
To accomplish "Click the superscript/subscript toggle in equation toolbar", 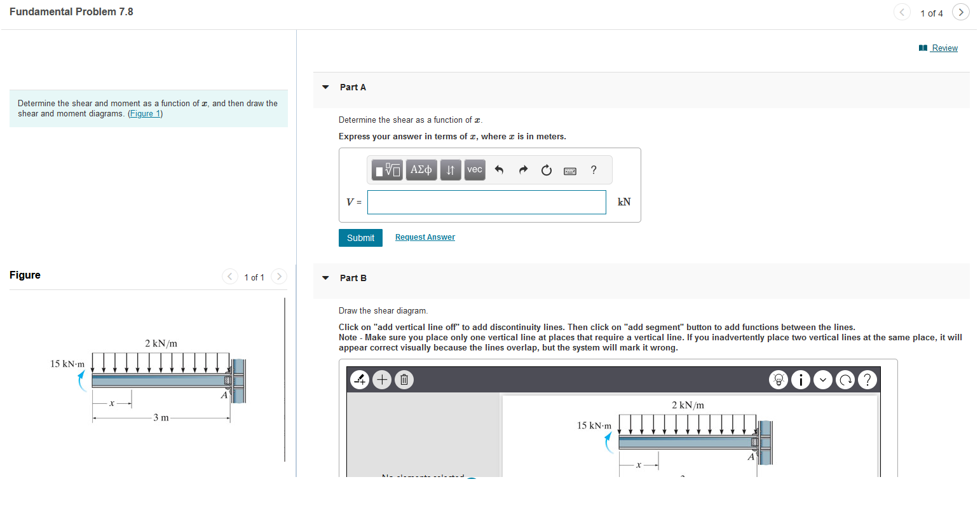I will pos(451,169).
